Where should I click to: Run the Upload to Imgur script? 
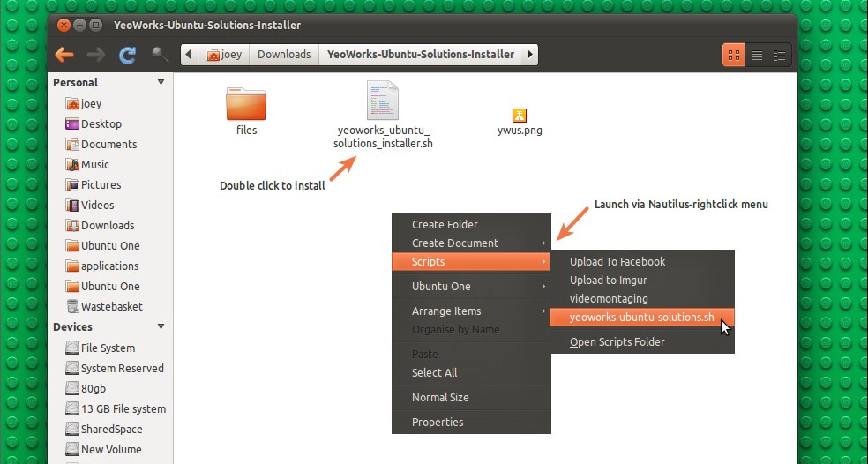coord(642,281)
